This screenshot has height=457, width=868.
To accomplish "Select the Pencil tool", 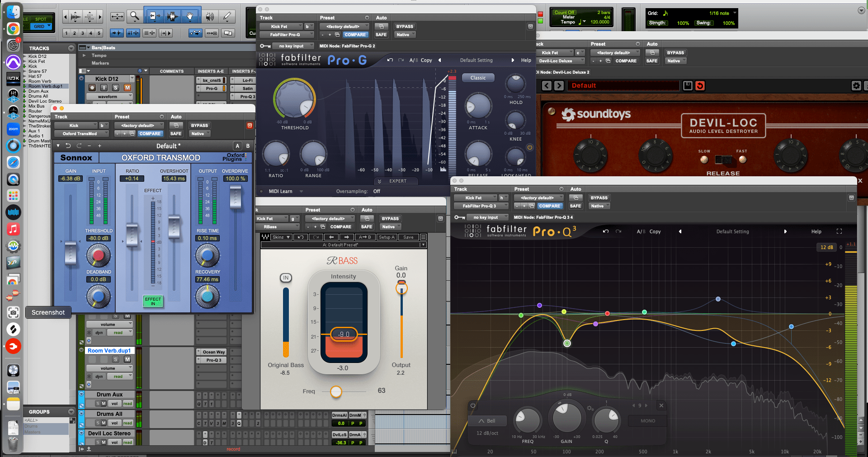I will [x=227, y=17].
